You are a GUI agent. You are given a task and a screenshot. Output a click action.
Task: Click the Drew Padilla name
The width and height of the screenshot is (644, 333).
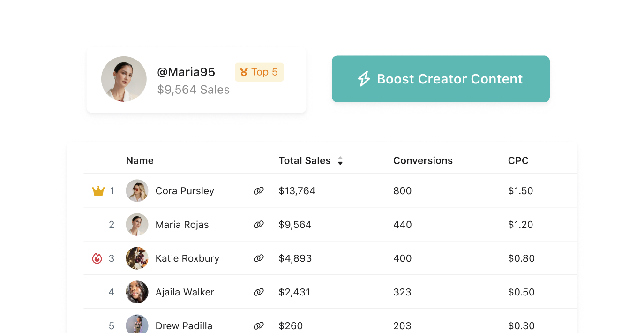click(184, 325)
